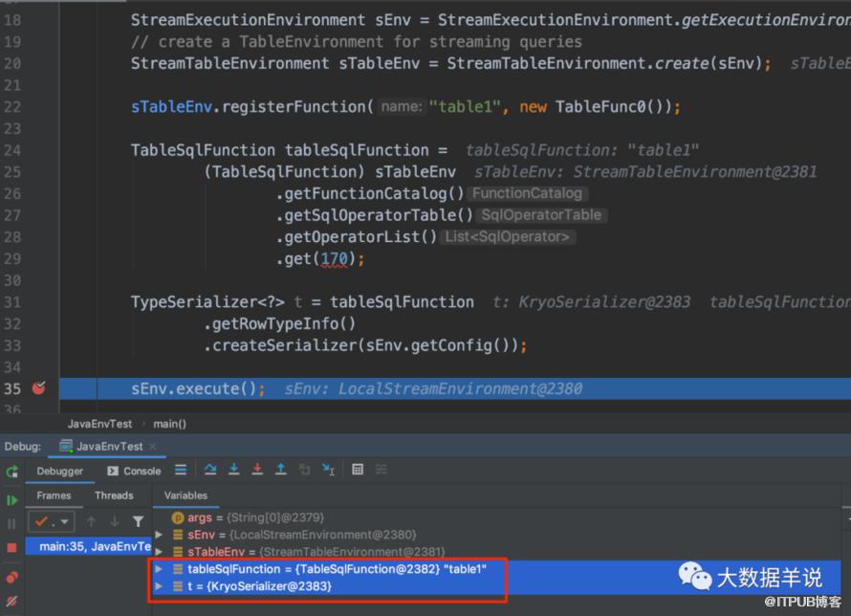The image size is (851, 616).
Task: Open the thread selector dropdown
Action: point(52,522)
